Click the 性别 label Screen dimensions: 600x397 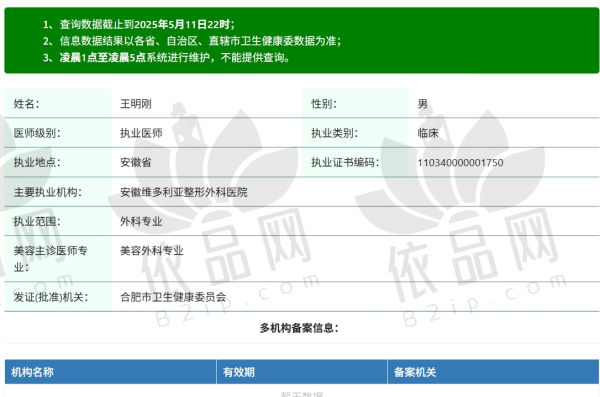(324, 104)
